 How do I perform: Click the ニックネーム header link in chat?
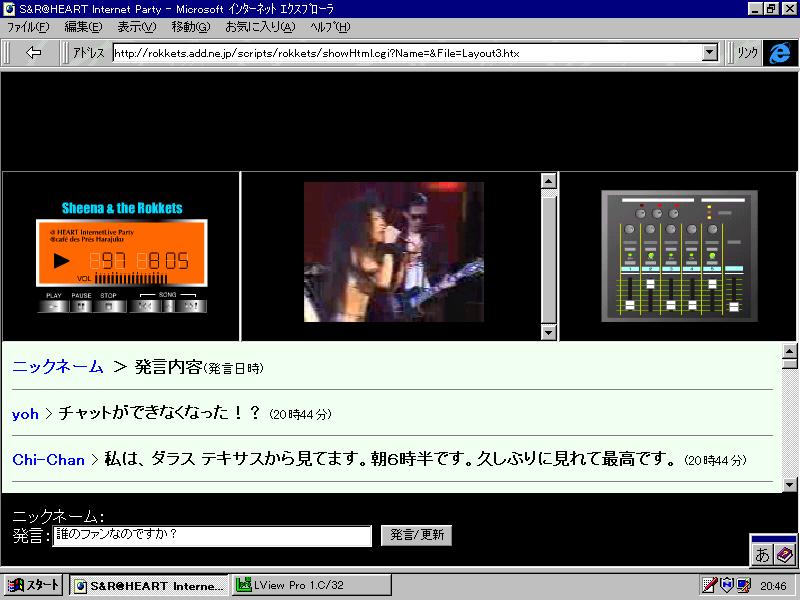point(58,367)
